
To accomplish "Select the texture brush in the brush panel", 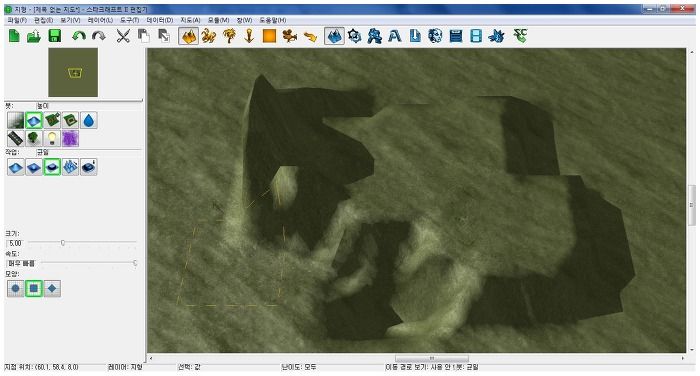I will [16, 120].
